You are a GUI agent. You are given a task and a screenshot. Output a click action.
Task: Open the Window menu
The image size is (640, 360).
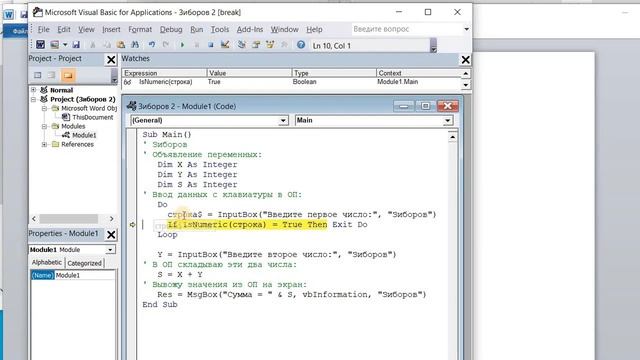click(284, 29)
